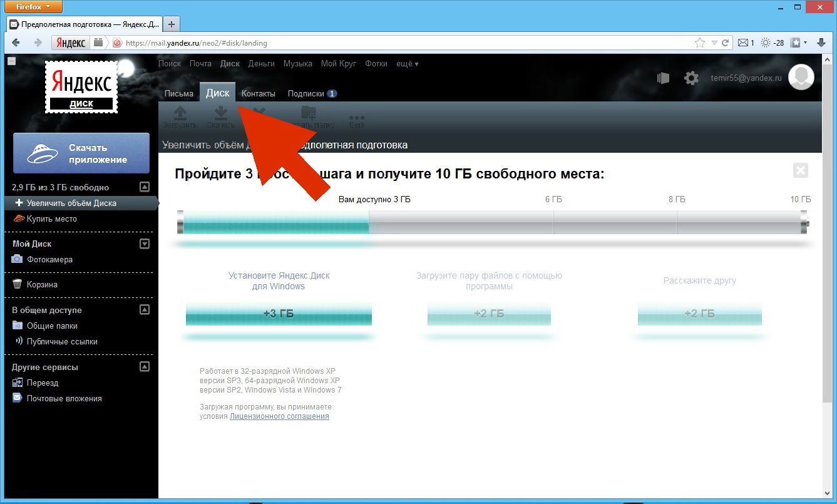The image size is (837, 504).
Task: Open the settings gear icon
Action: pos(691,78)
